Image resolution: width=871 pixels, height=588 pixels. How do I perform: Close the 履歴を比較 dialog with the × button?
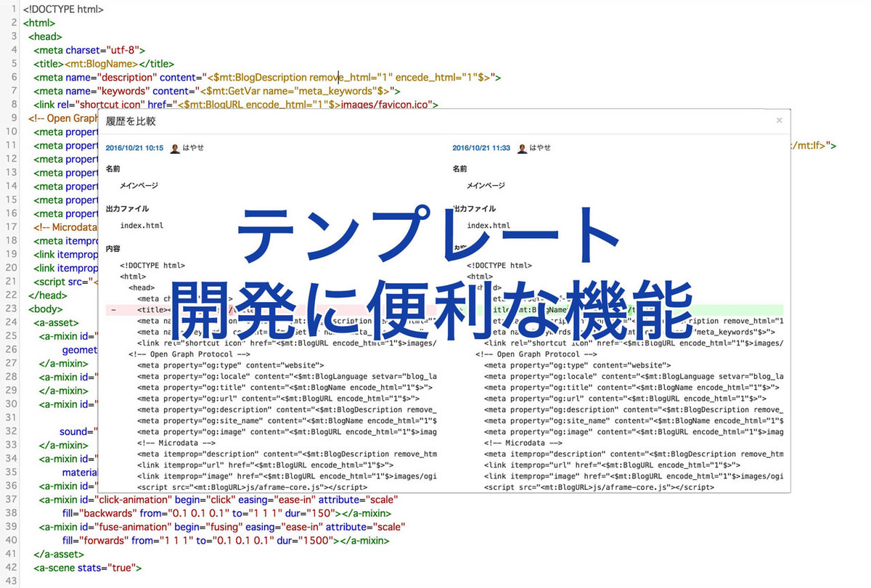click(779, 121)
